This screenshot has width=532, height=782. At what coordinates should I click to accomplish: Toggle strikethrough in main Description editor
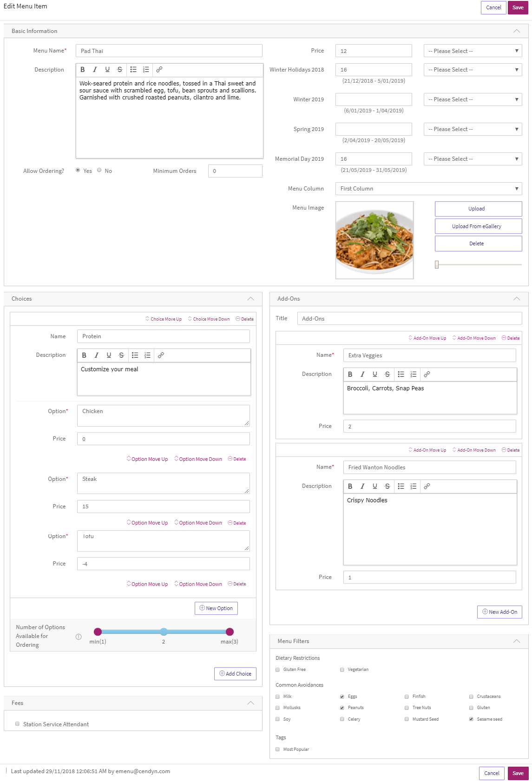point(120,70)
